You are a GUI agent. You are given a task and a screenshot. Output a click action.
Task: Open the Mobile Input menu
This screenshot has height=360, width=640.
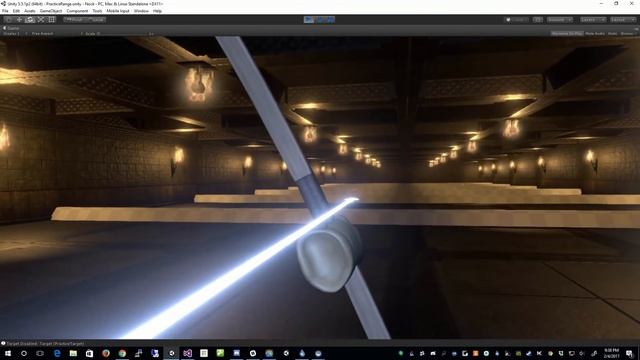pyautogui.click(x=118, y=11)
